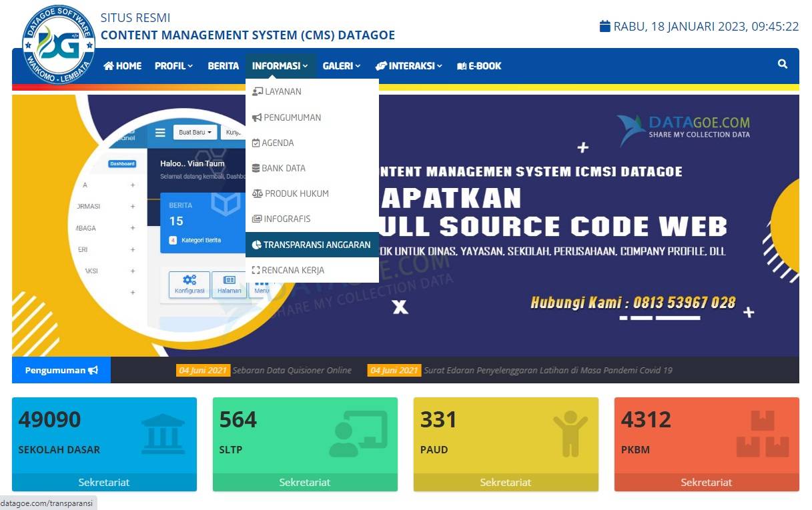Open Sebaran Data Quisioner Online announcement
Image resolution: width=812 pixels, height=510 pixels.
(292, 371)
